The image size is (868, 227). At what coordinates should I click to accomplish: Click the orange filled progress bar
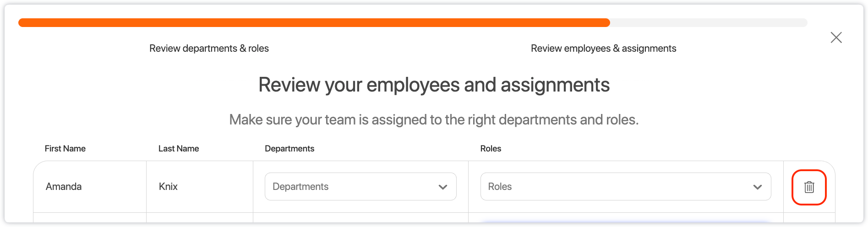click(x=314, y=23)
